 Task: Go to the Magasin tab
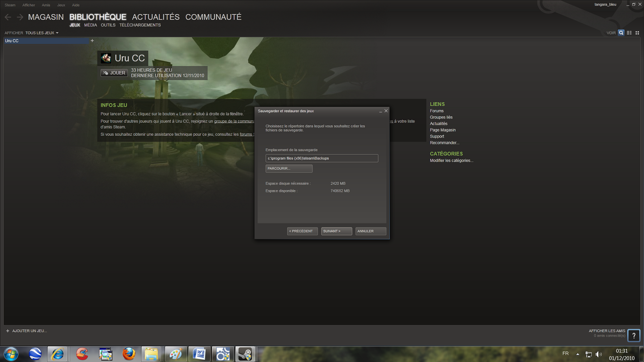pyautogui.click(x=46, y=17)
